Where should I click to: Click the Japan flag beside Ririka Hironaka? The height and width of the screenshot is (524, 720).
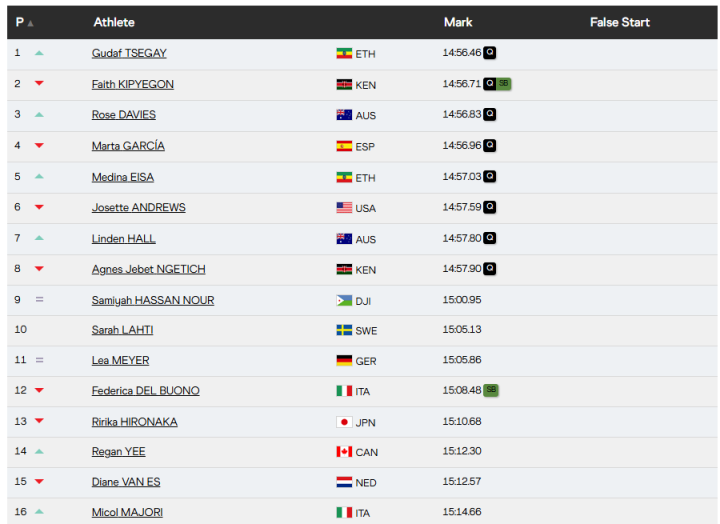344,422
